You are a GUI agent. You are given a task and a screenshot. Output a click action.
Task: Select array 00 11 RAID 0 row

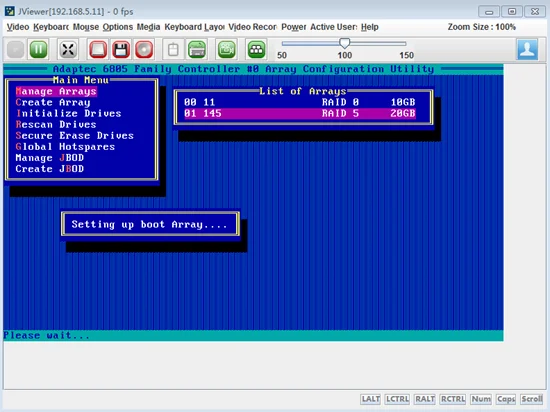click(300, 102)
